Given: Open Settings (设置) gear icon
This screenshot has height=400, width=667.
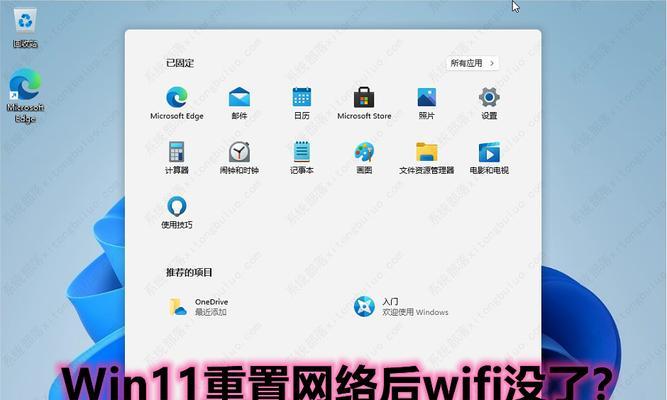Looking at the screenshot, I should pyautogui.click(x=489, y=103).
